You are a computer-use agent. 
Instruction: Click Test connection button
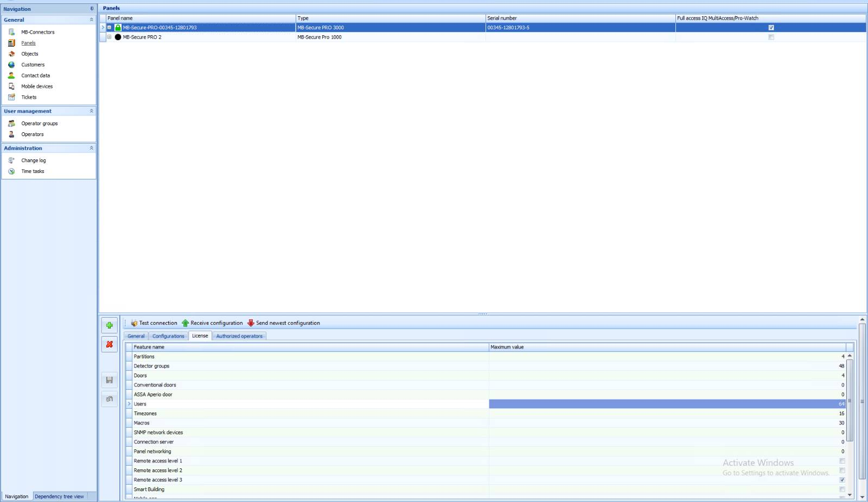[x=154, y=323]
